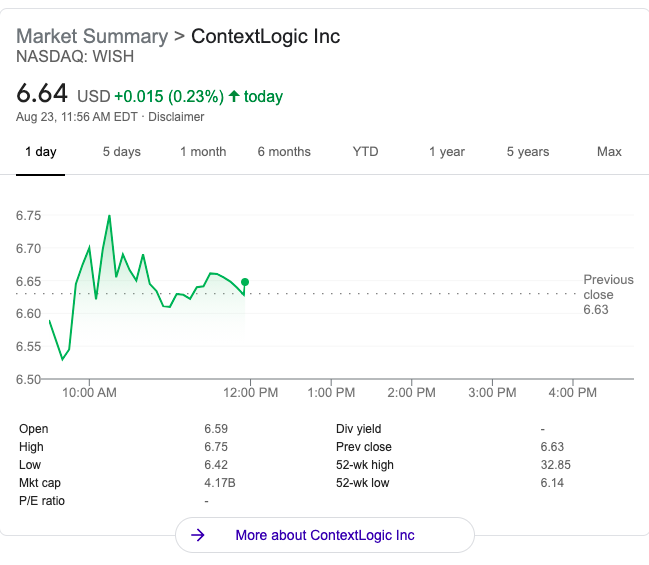Show the 1 year chart
This screenshot has width=649, height=565.
tap(447, 151)
